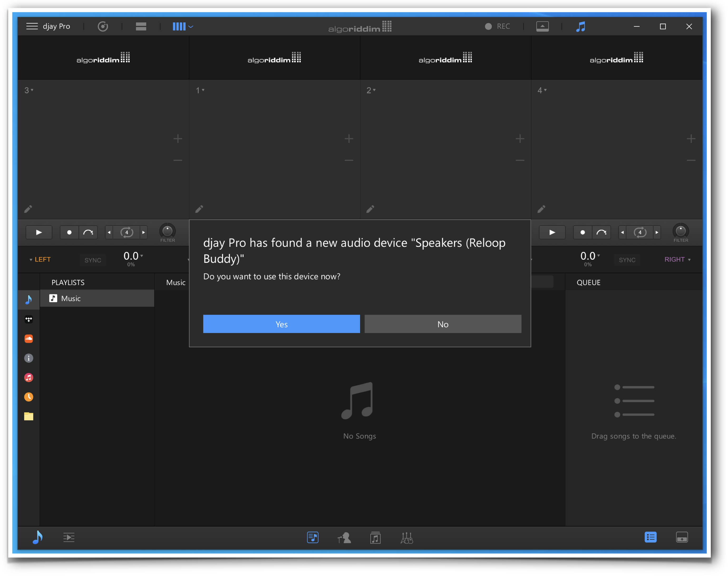This screenshot has width=728, height=578.
Task: Expand the deck layout chevron dropdown
Action: pos(191,27)
